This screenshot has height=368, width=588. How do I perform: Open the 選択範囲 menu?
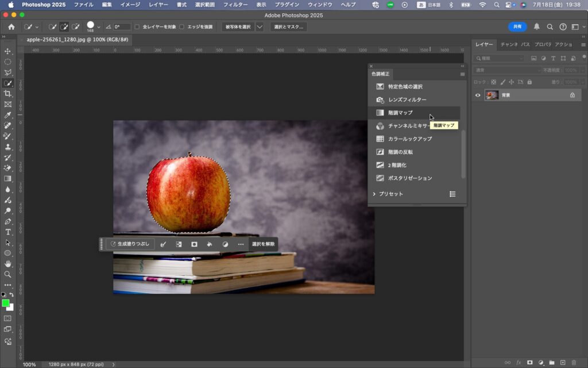205,5
